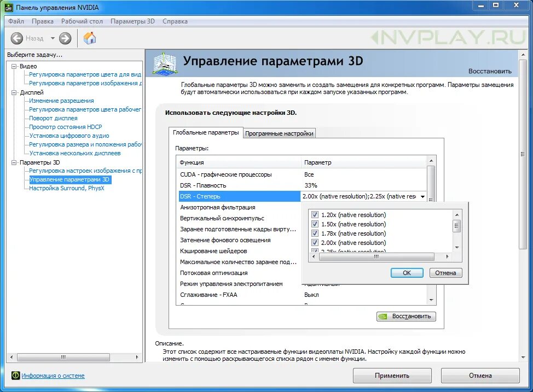The image size is (533, 392).
Task: Select Настройка Surround, PhysX item
Action: tap(67, 188)
